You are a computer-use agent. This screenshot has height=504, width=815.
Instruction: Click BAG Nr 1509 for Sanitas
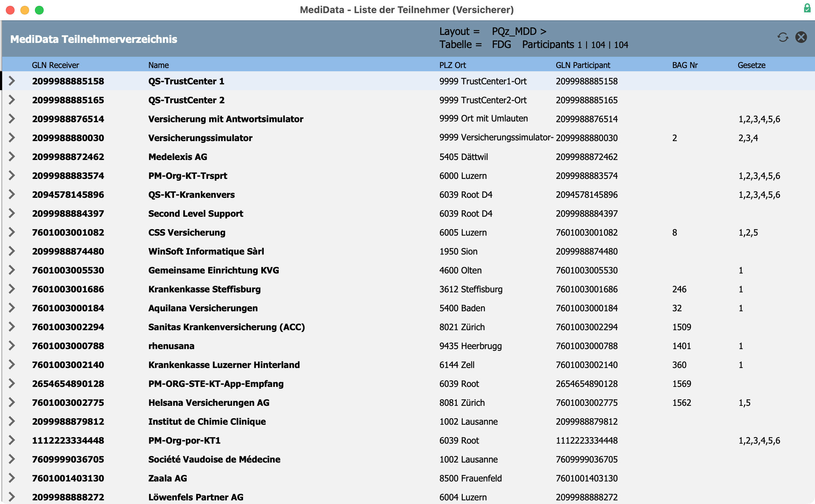click(x=681, y=327)
